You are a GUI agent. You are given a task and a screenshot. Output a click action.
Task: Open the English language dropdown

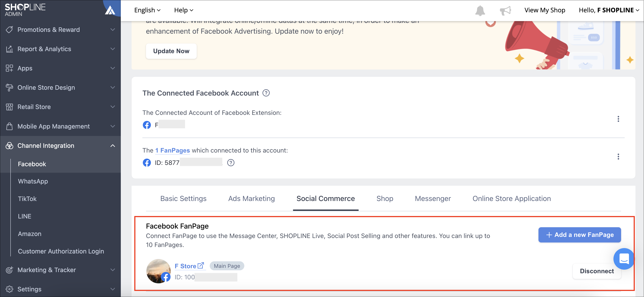(147, 10)
